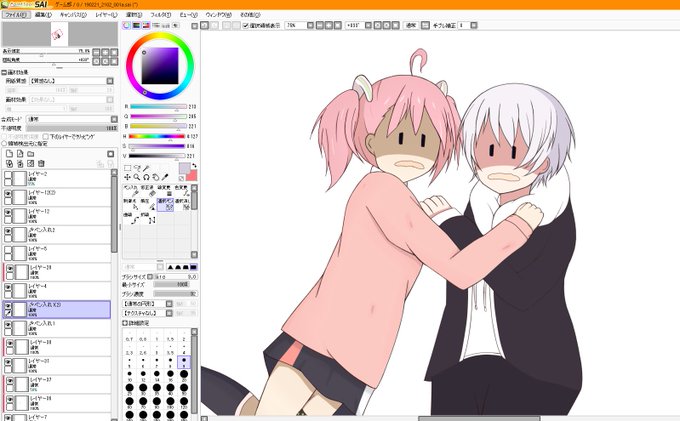
Task: Open the キャンバス(C) menu
Action: point(73,15)
